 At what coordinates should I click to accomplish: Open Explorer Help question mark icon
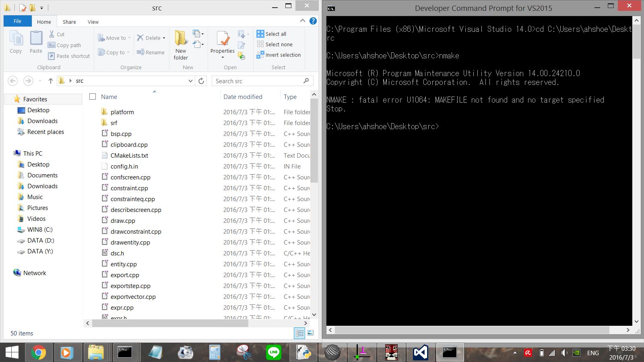pyautogui.click(x=313, y=21)
